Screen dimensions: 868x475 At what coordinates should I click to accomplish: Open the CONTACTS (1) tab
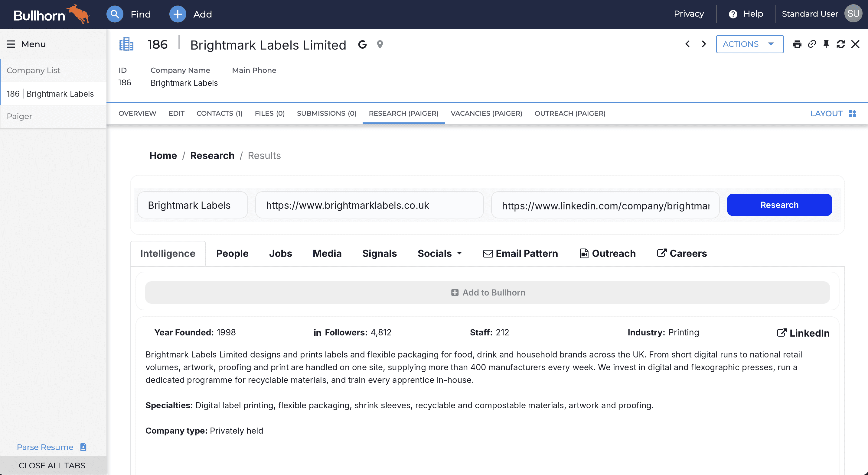click(219, 113)
